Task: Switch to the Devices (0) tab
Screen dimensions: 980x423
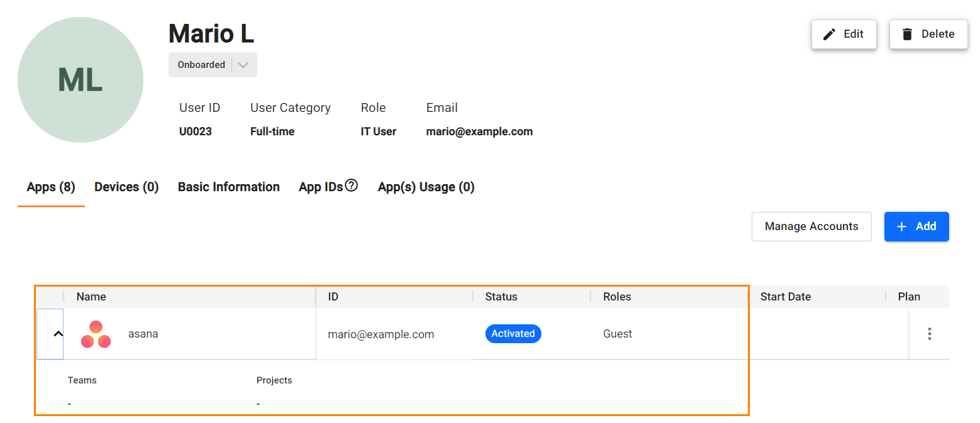Action: (126, 187)
